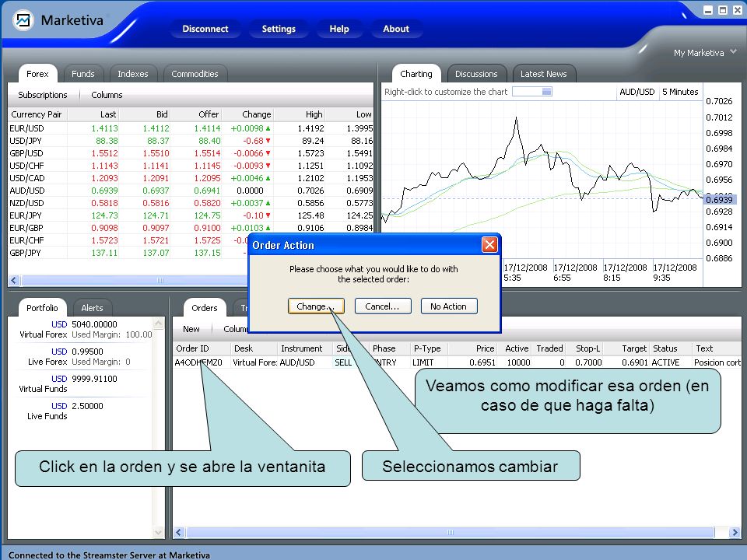Click the Orders panel horizontal scrollbar thumb
The image size is (747, 560).
coord(451,532)
